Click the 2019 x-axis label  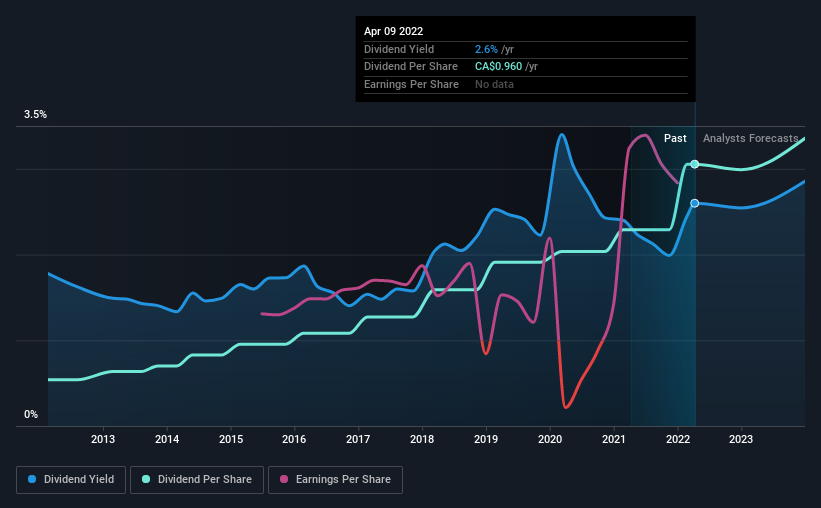[486, 439]
